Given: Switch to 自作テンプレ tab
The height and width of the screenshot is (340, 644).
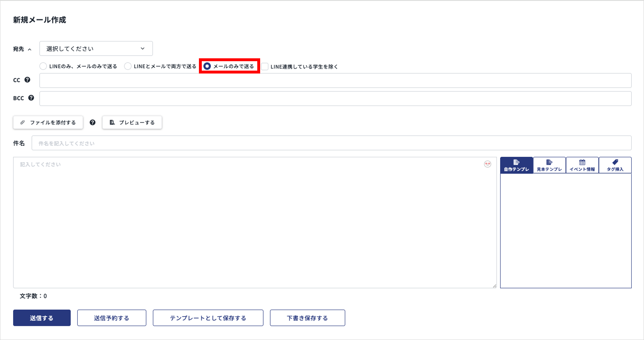Looking at the screenshot, I should point(517,165).
